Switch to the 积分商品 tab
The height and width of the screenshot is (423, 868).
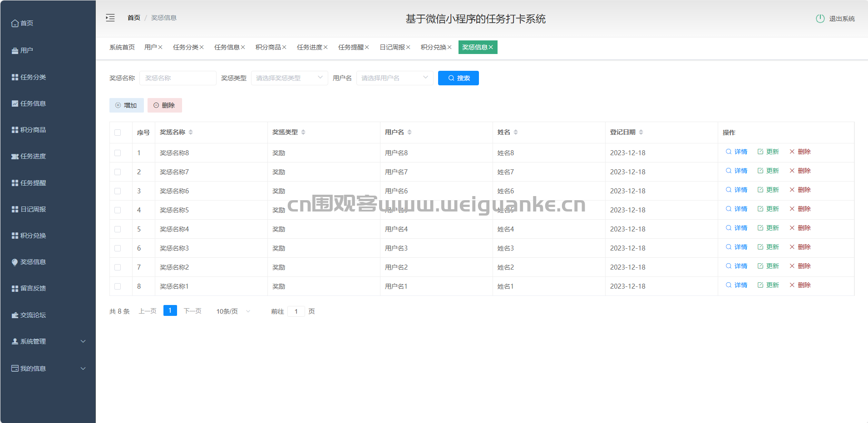point(268,47)
